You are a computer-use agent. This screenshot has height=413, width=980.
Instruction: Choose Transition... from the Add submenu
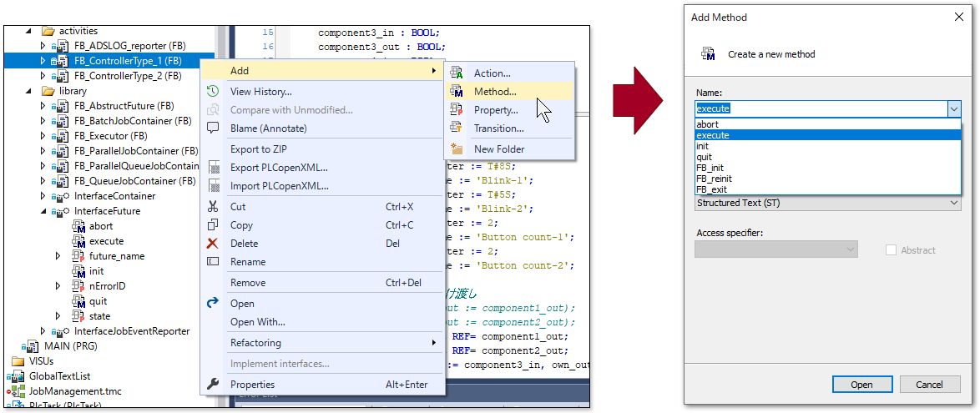pyautogui.click(x=508, y=128)
